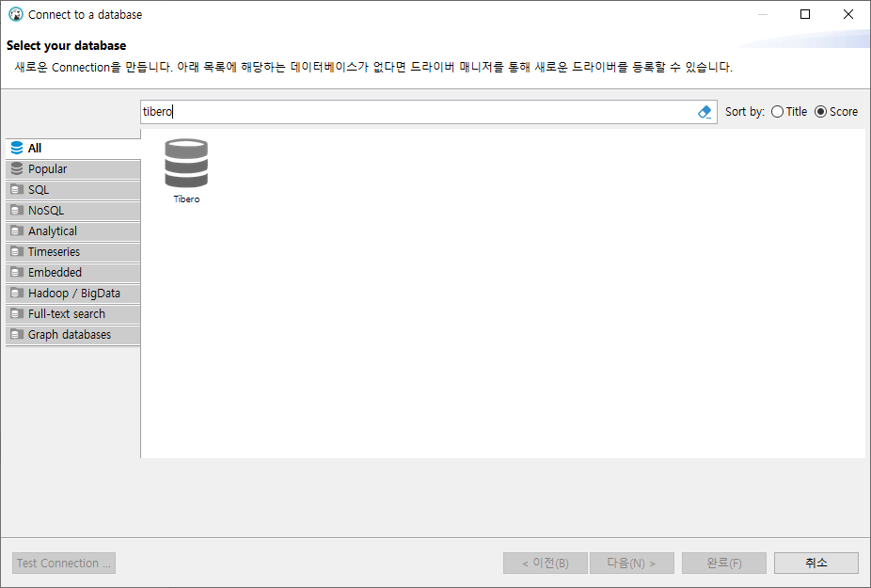The height and width of the screenshot is (588, 871).
Task: Sort database list by Title
Action: (789, 112)
